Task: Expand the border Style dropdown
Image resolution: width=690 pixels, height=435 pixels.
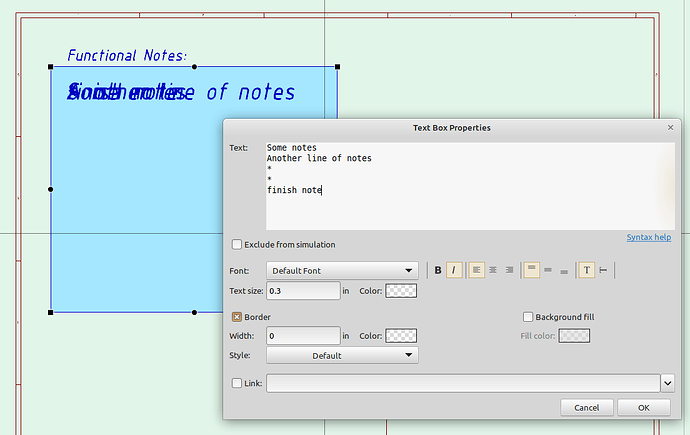Action: [x=342, y=355]
